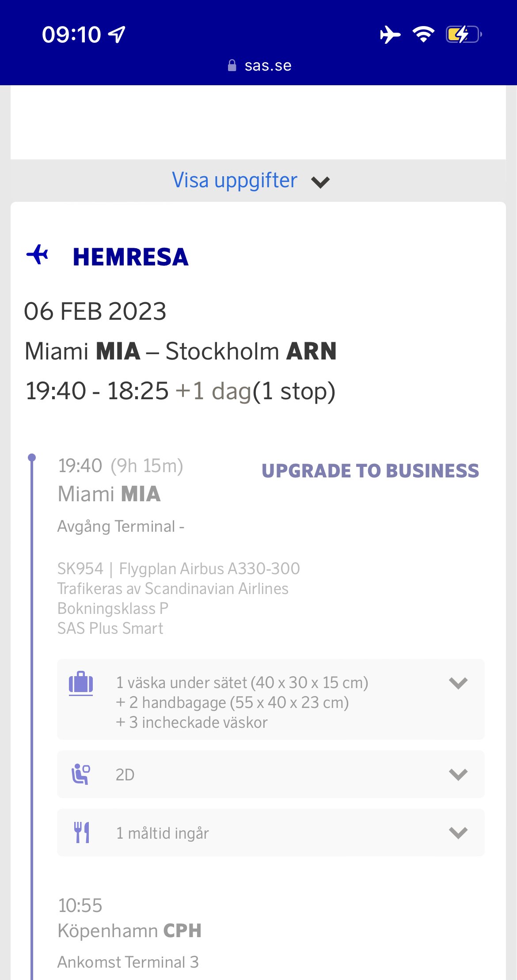517x980 pixels.
Task: Expand the baggage allowance details chevron
Action: (x=458, y=683)
